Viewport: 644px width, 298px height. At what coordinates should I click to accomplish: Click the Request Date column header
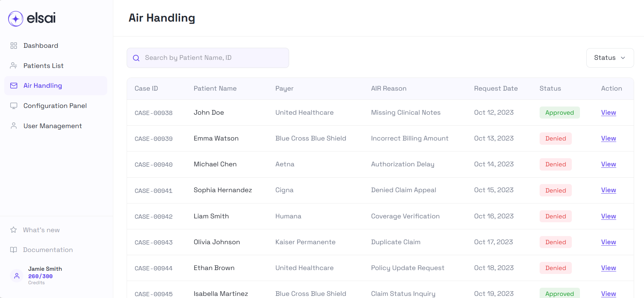point(496,88)
